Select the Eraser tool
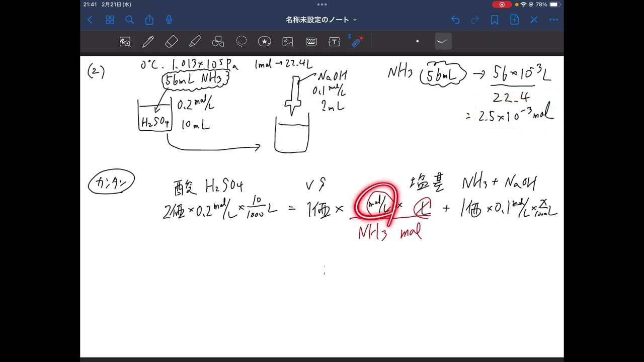The height and width of the screenshot is (362, 644). pyautogui.click(x=172, y=42)
